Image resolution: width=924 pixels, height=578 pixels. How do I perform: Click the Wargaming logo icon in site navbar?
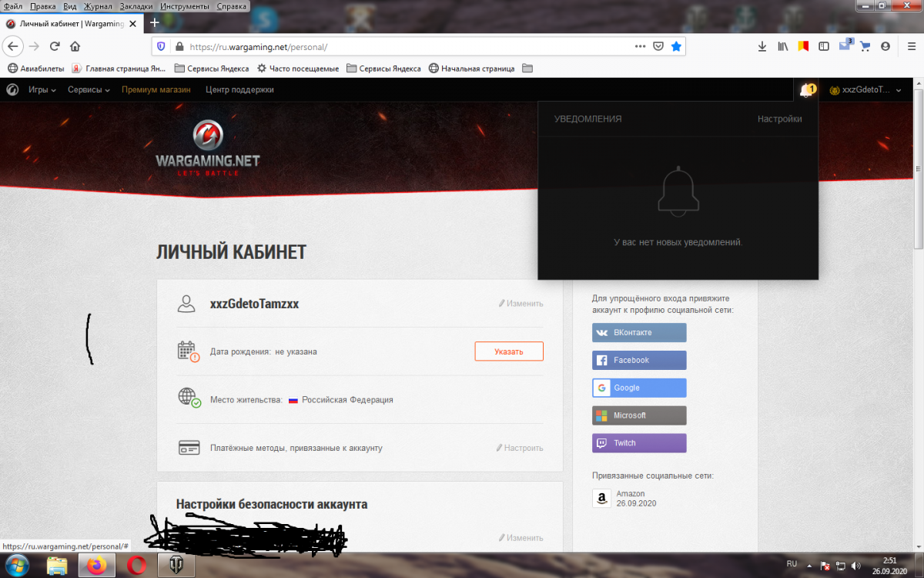coord(12,89)
